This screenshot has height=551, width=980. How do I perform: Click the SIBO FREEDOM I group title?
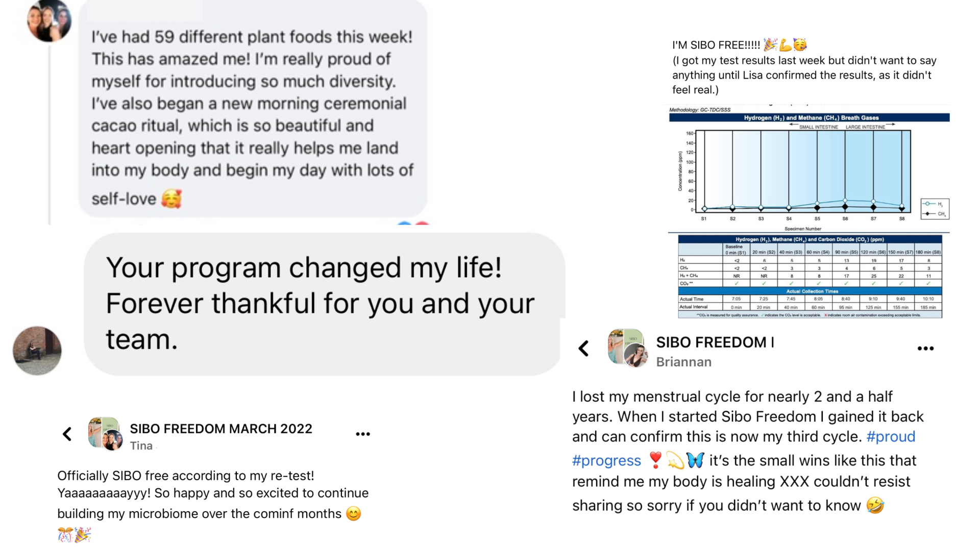(x=715, y=342)
